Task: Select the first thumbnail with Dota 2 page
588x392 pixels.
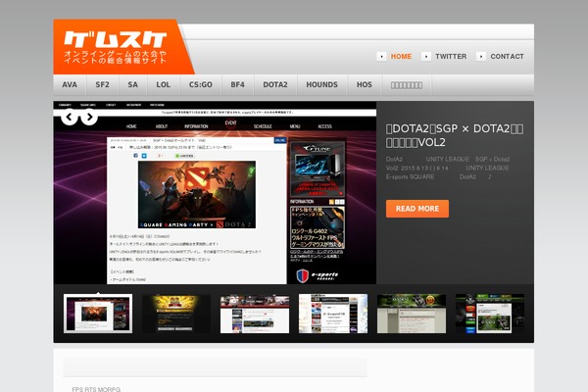Action: [x=98, y=314]
